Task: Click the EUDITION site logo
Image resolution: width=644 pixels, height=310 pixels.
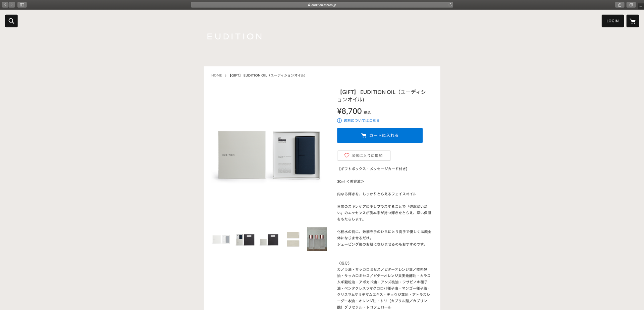Action: pos(234,37)
